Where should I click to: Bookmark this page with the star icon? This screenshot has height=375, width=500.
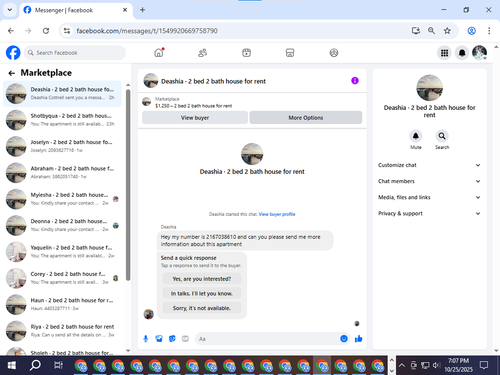coord(447,31)
